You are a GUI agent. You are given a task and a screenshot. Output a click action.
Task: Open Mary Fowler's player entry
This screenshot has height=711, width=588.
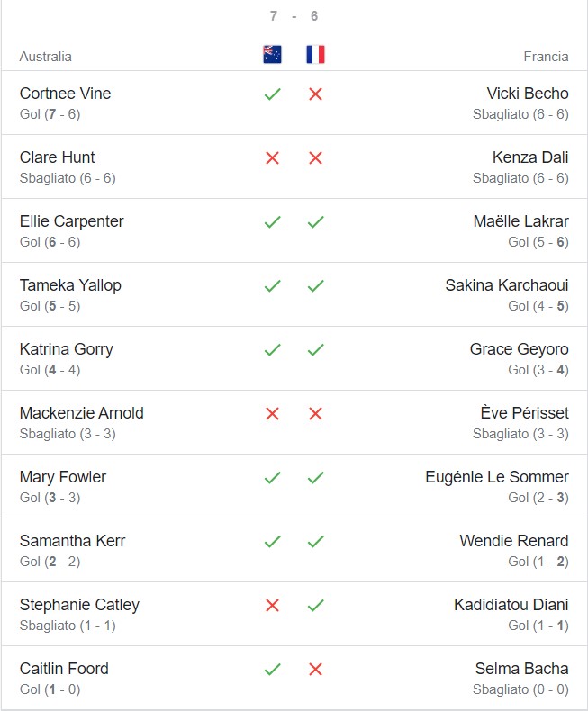coord(62,477)
